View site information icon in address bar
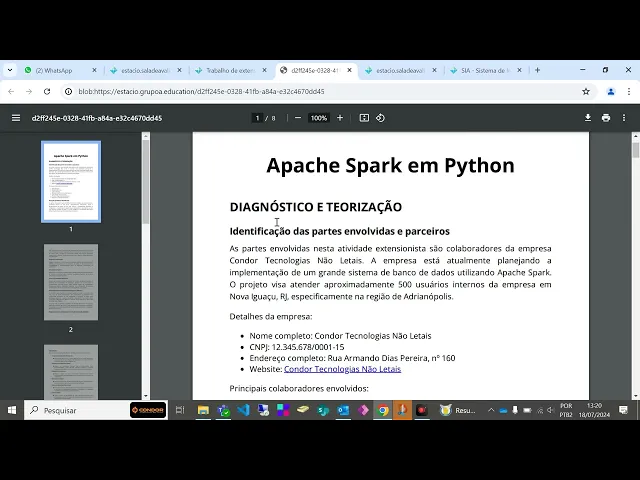Screen dimensions: 640x480 (x=69, y=91)
